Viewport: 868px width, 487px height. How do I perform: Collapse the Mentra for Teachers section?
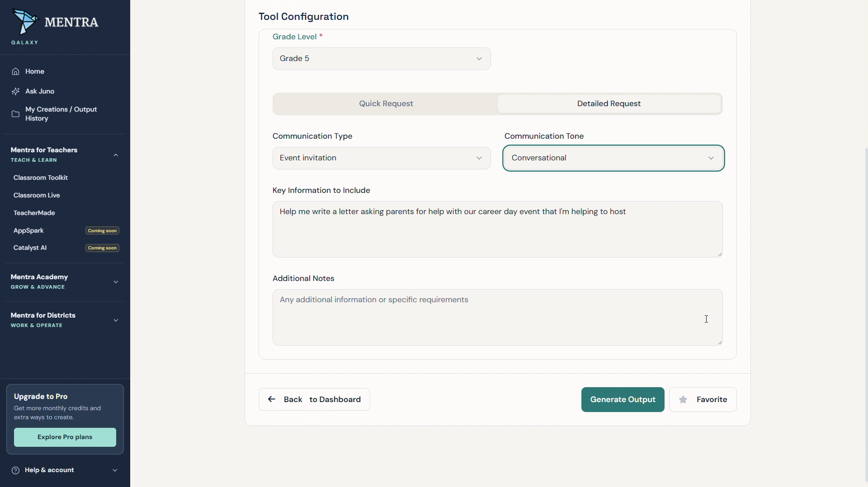click(x=116, y=155)
